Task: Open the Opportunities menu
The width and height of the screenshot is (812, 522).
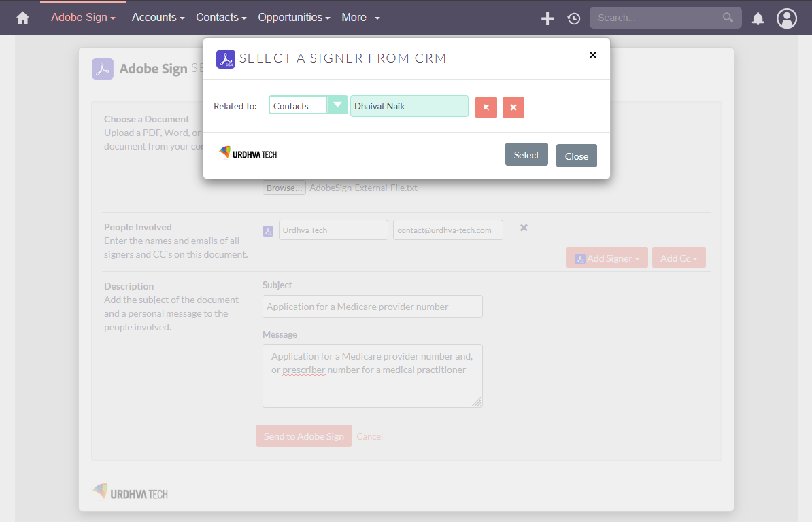Action: [294, 17]
